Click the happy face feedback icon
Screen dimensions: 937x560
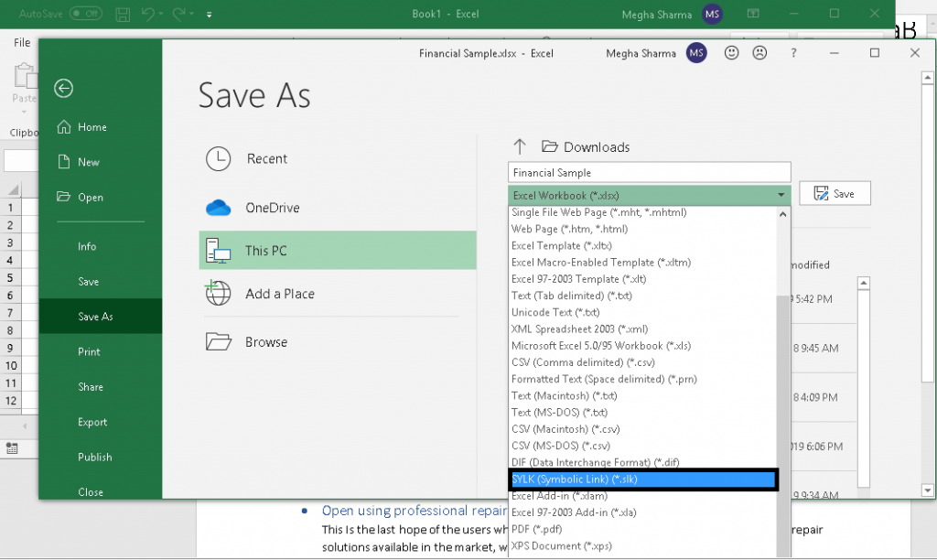pos(731,53)
